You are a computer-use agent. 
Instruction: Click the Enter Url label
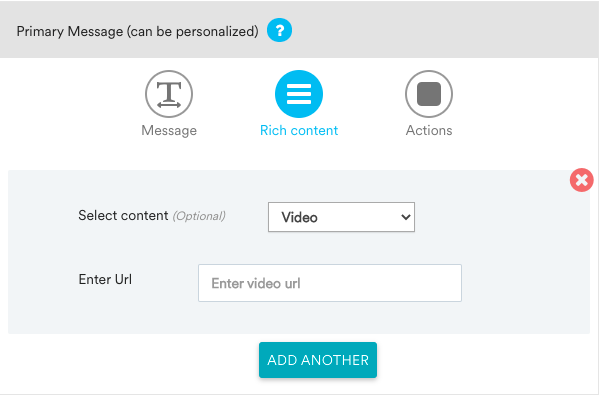coord(105,279)
